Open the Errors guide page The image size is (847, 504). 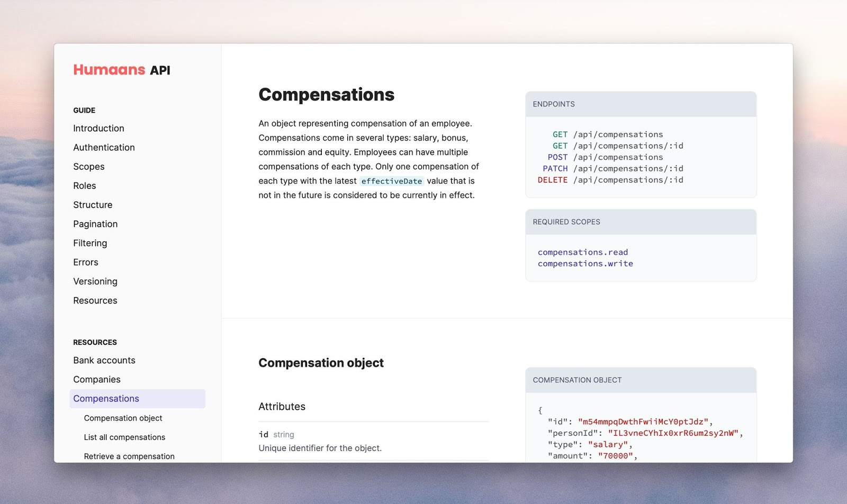pos(86,262)
